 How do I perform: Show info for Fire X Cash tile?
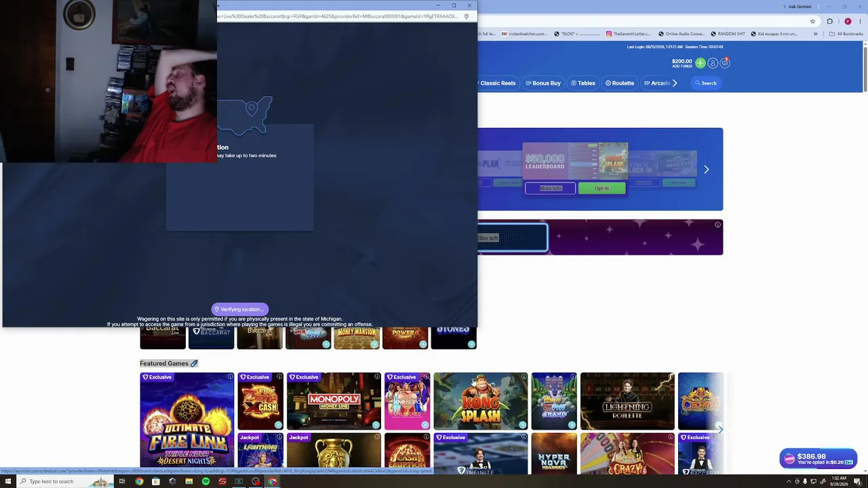tap(279, 377)
